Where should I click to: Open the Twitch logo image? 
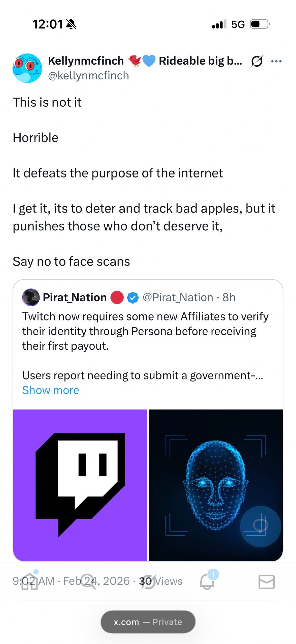(80, 485)
